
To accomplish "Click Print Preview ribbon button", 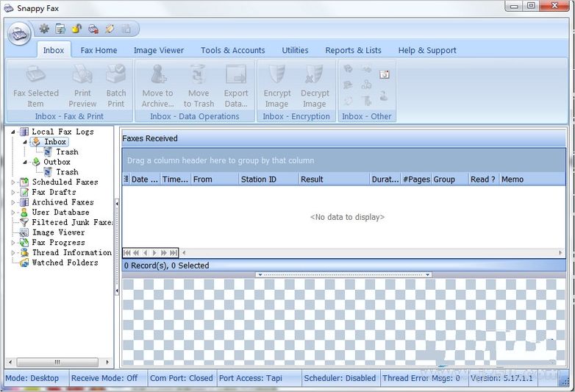I will click(82, 86).
